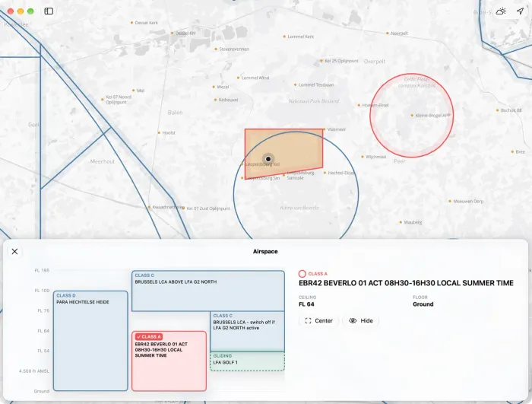Click the location arrow icon
The width and height of the screenshot is (532, 404).
pyautogui.click(x=520, y=11)
